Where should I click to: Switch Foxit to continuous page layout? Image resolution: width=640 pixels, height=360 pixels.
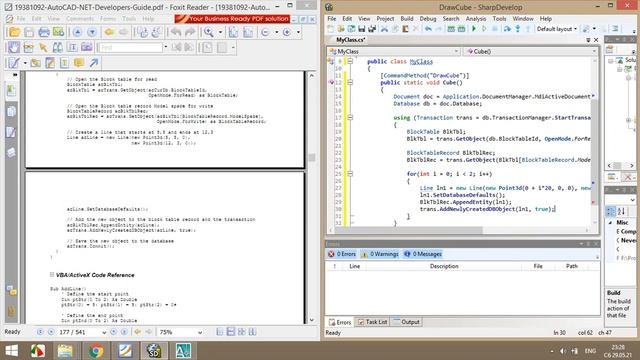[231, 332]
